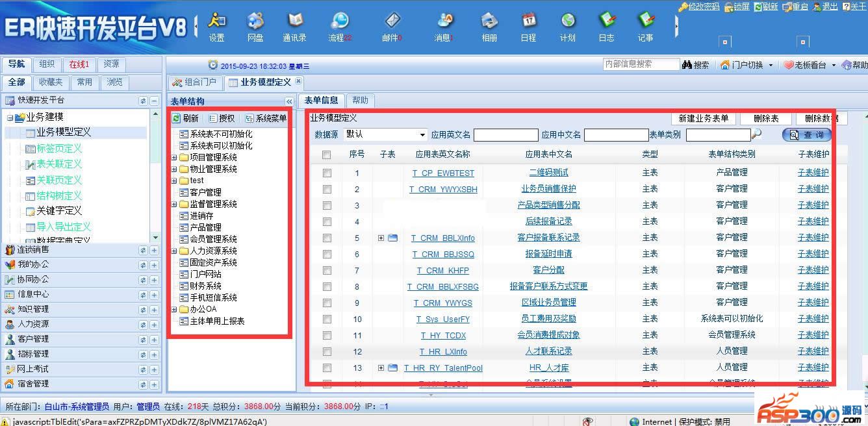868x426 pixels.
Task: Check the select-all checkbox in the table header
Action: pos(327,155)
